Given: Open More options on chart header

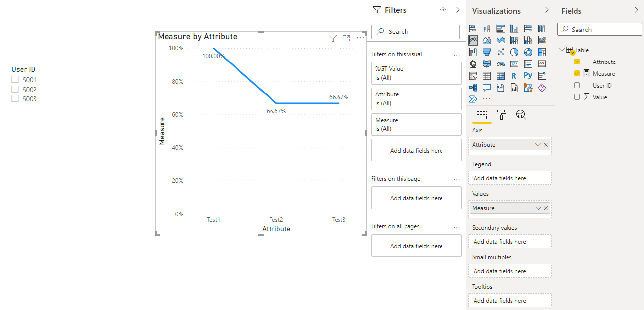Looking at the screenshot, I should click(360, 38).
